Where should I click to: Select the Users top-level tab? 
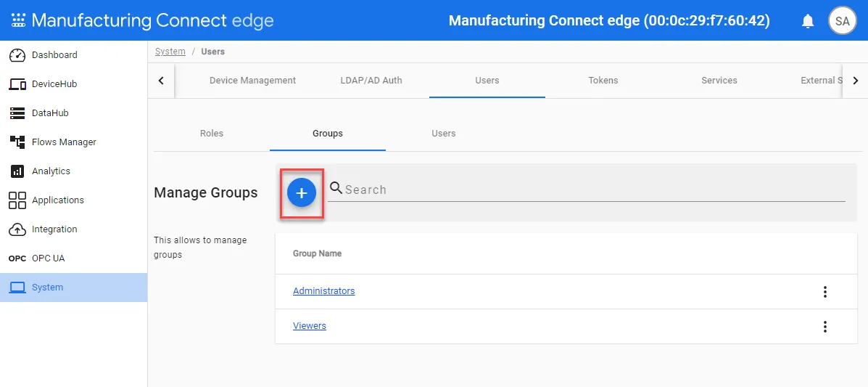(487, 81)
